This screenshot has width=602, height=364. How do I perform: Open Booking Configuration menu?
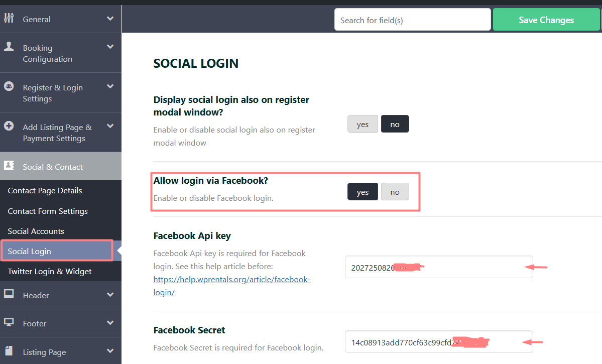61,53
